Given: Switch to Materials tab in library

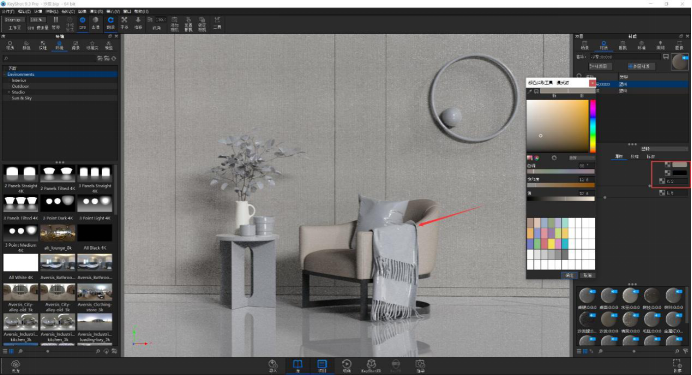Looking at the screenshot, I should [10, 45].
